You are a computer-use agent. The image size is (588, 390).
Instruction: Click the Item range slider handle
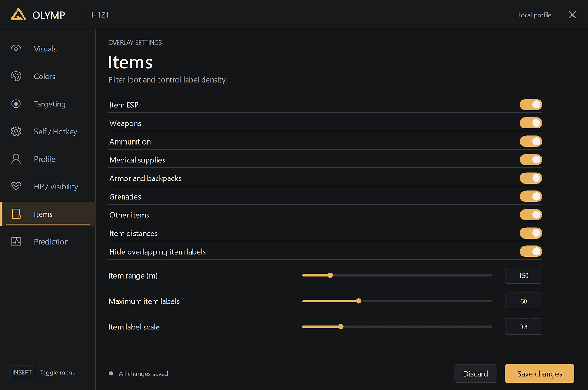[x=330, y=275]
